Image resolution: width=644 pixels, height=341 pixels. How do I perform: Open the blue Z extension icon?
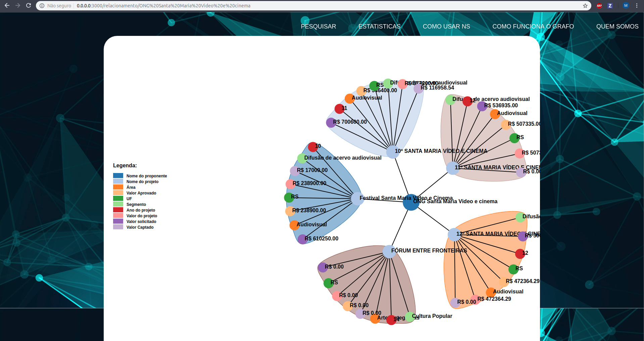[610, 6]
